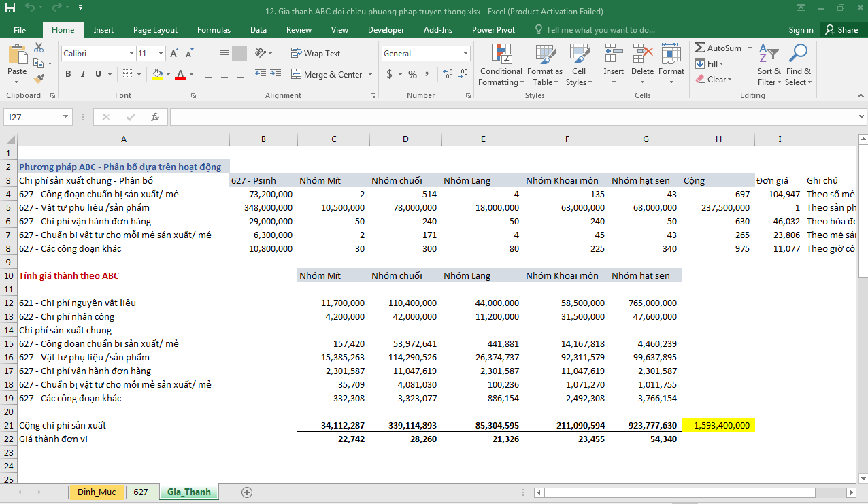Toggle Italic formatting
The width and height of the screenshot is (868, 504).
(83, 75)
